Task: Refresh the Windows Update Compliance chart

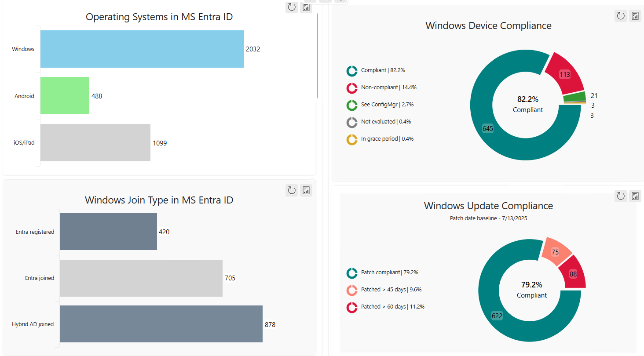Action: pyautogui.click(x=620, y=196)
